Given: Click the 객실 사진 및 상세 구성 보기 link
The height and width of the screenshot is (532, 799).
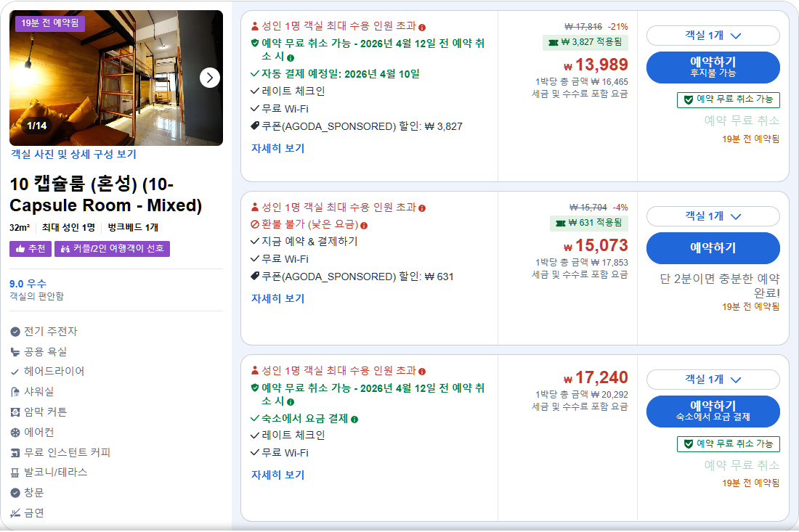Looking at the screenshot, I should pyautogui.click(x=73, y=154).
